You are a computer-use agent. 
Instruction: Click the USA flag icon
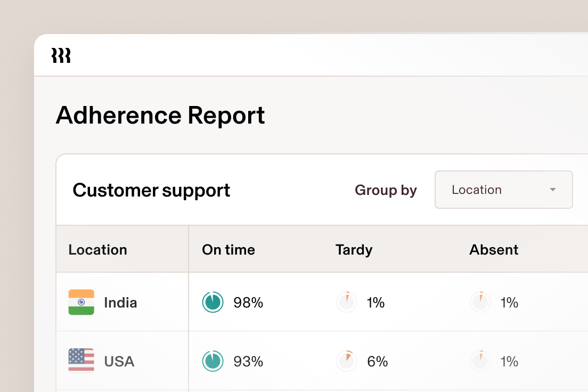click(x=81, y=361)
